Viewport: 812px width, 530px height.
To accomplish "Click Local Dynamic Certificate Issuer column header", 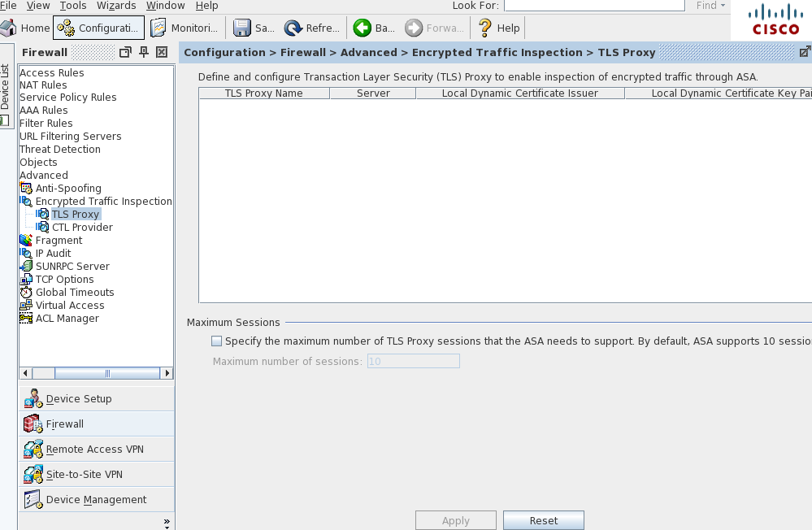I will (x=520, y=93).
